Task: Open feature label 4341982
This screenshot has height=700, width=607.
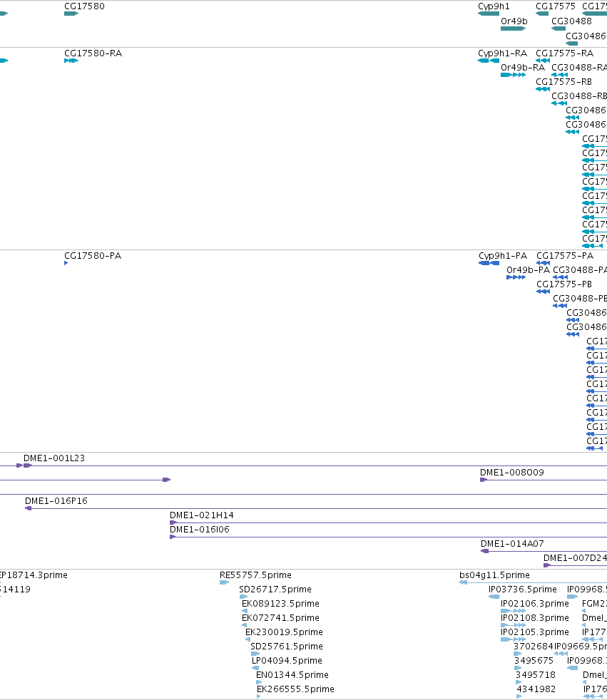Action: click(x=536, y=689)
